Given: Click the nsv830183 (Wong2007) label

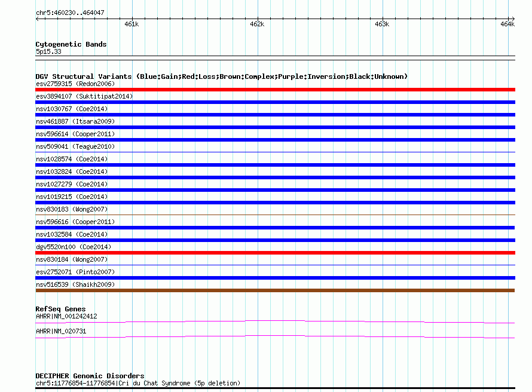Looking at the screenshot, I should [72, 209].
